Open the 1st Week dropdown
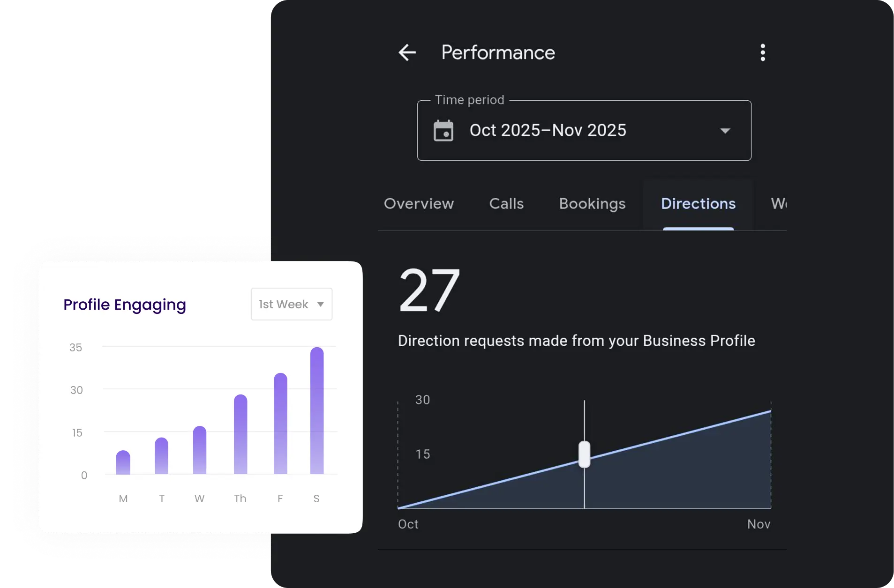The height and width of the screenshot is (588, 894). [292, 304]
